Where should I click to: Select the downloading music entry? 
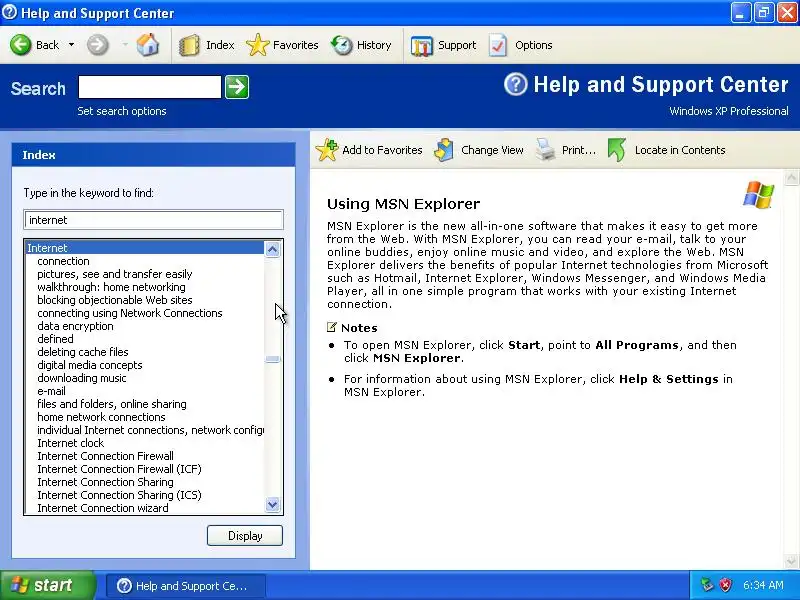pos(82,378)
